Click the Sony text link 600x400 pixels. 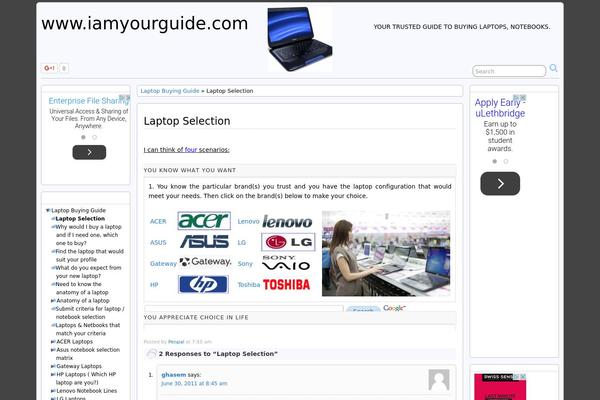coord(245,263)
